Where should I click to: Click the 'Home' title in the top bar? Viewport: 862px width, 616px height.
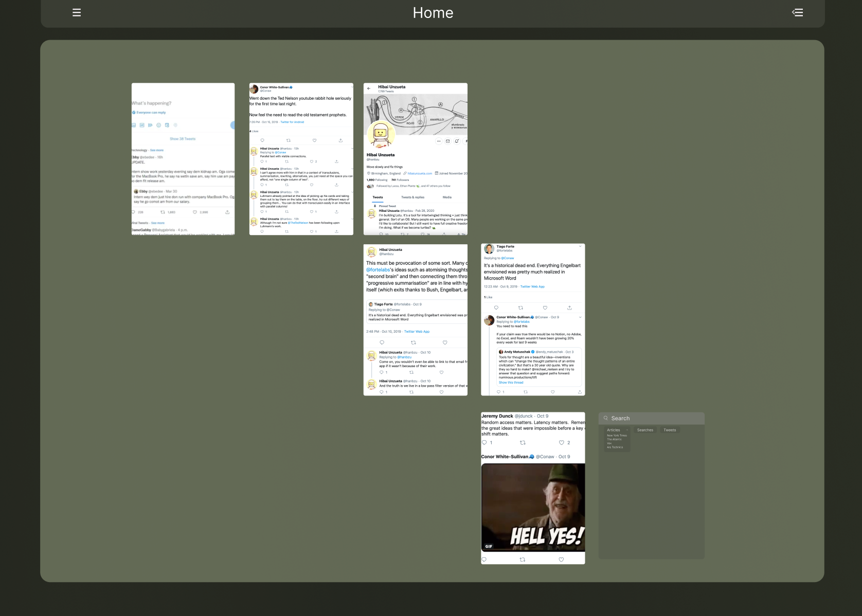433,13
